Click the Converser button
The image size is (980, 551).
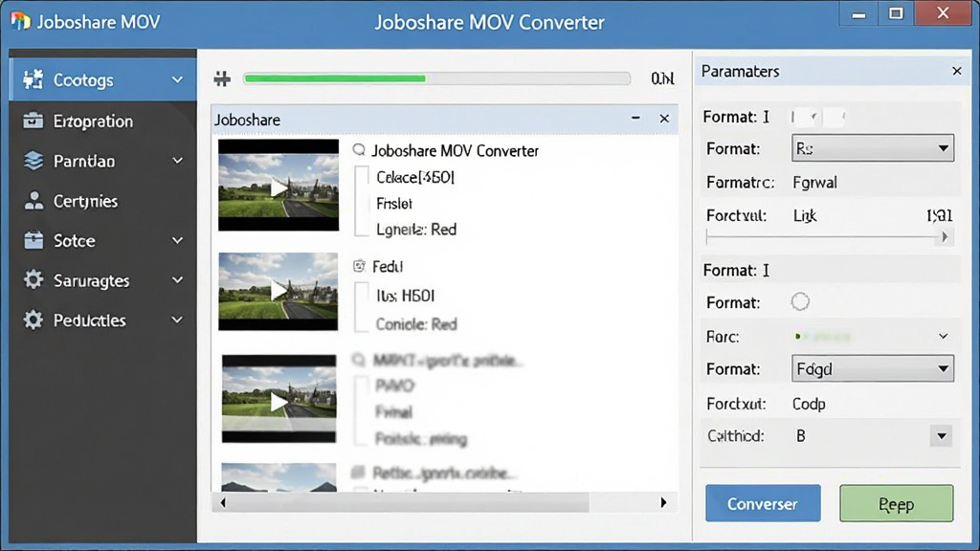pyautogui.click(x=763, y=503)
